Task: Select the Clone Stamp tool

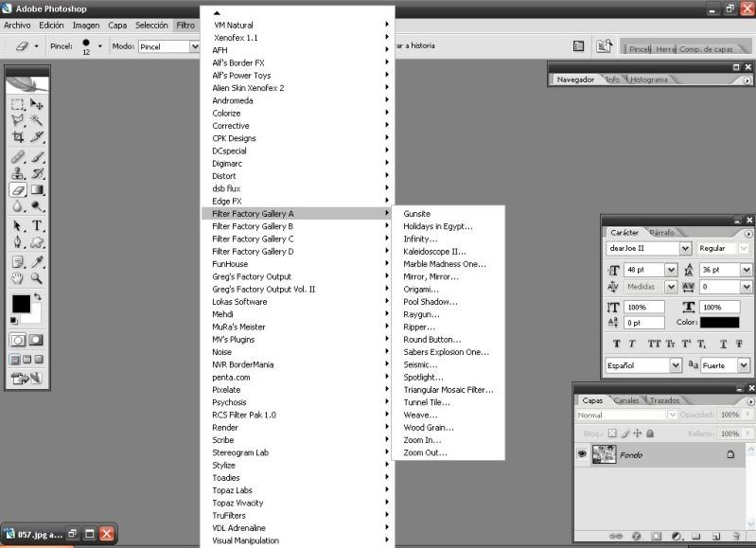Action: (x=18, y=173)
